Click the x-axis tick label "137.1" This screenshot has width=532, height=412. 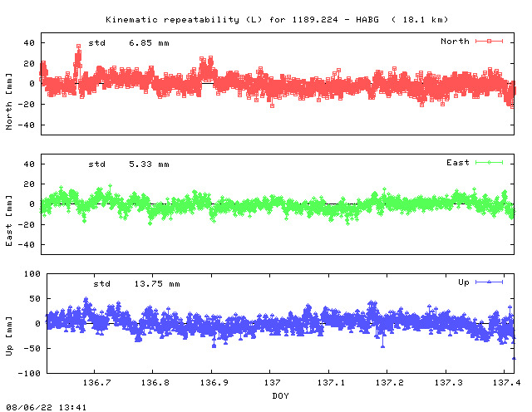coord(331,382)
